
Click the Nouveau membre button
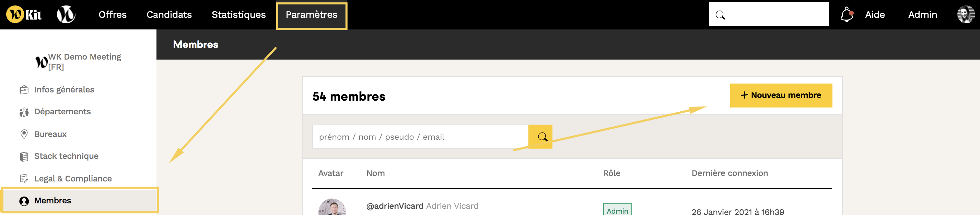[x=781, y=95]
